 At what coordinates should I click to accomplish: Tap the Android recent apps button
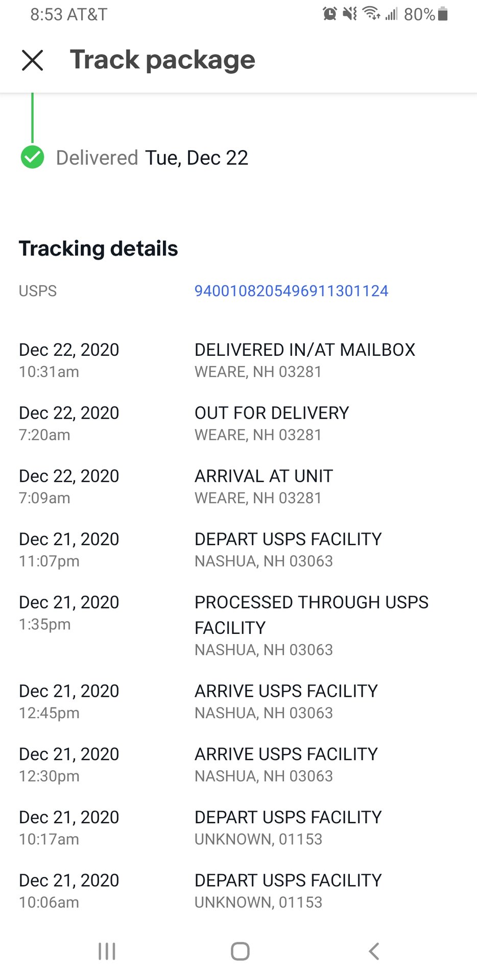107,951
